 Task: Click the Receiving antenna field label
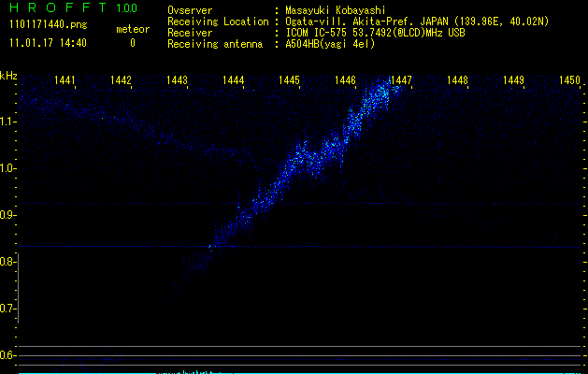pos(215,44)
